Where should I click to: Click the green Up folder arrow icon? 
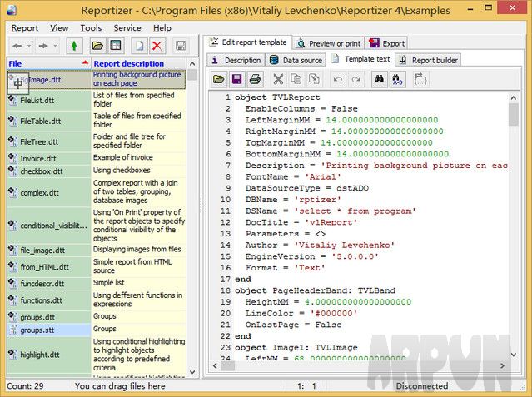point(76,45)
